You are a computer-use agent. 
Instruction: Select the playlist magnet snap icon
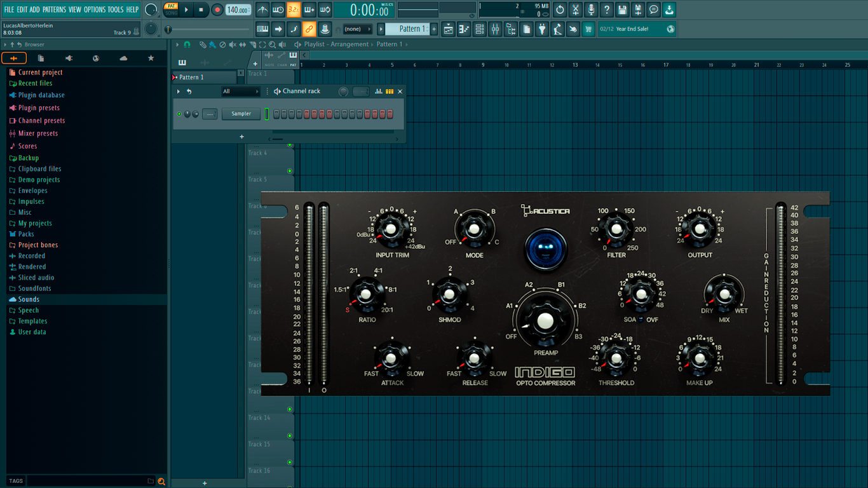pos(187,44)
